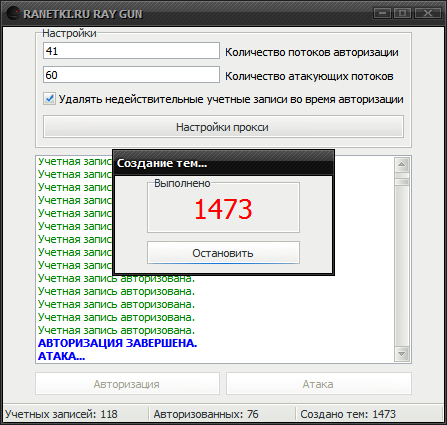Minimize the RAY GUN window

point(383,13)
